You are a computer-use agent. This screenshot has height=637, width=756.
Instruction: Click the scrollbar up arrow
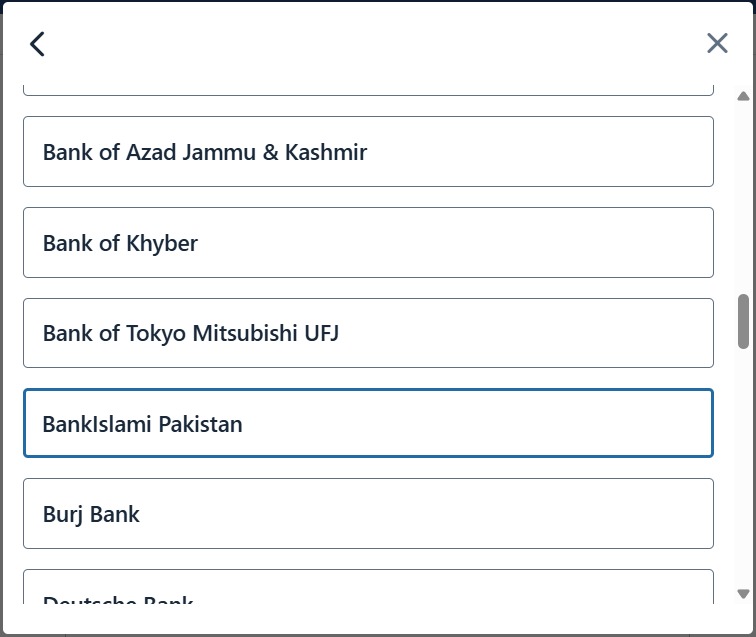coord(743,96)
